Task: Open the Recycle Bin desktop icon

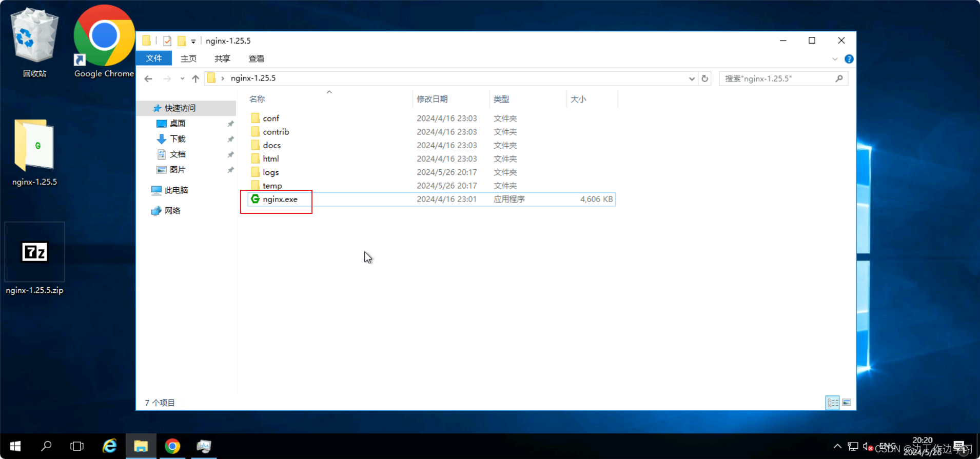Action: (34, 43)
